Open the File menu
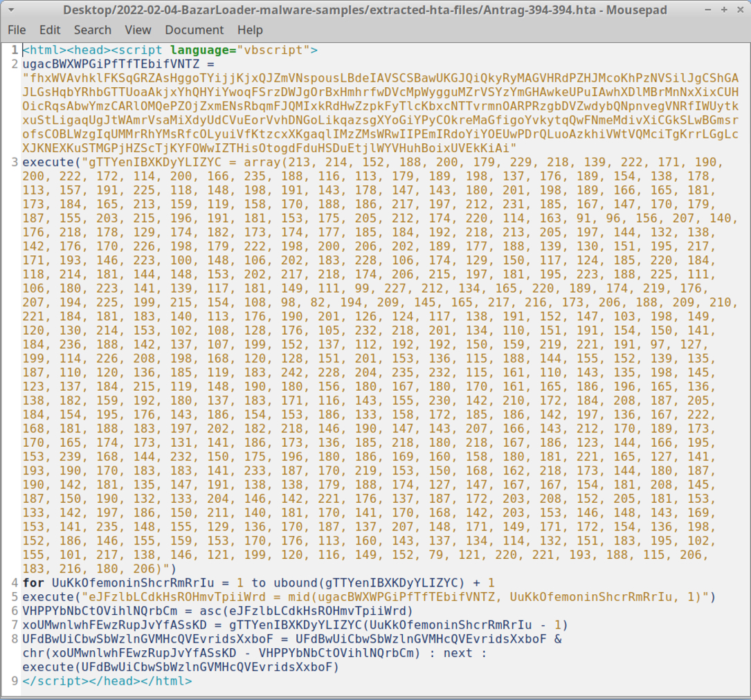 click(x=17, y=30)
